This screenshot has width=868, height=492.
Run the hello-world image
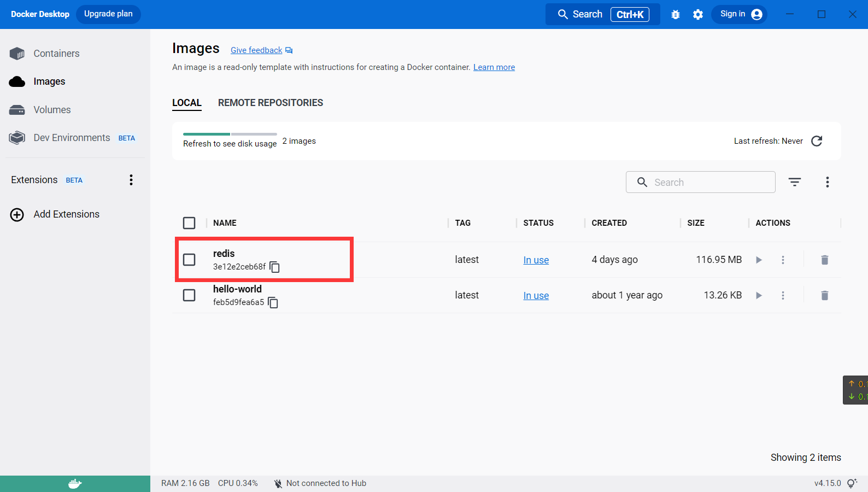[759, 296]
